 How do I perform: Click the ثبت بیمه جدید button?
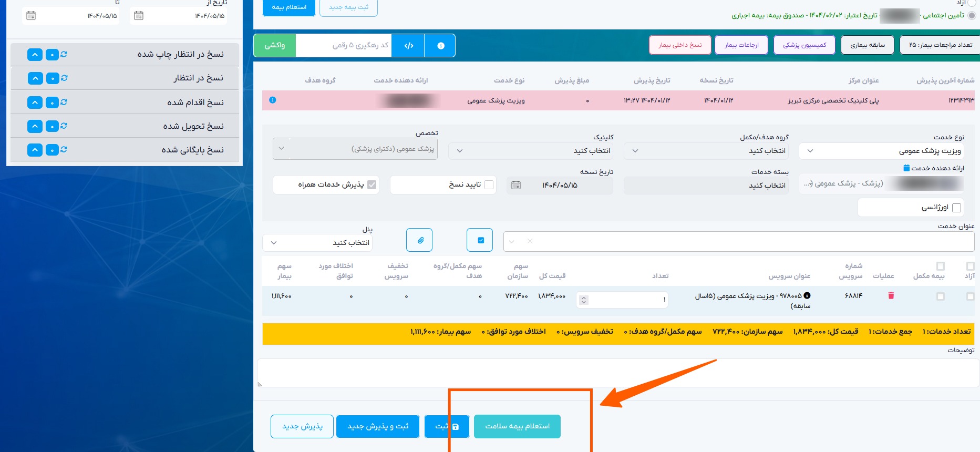pyautogui.click(x=348, y=7)
